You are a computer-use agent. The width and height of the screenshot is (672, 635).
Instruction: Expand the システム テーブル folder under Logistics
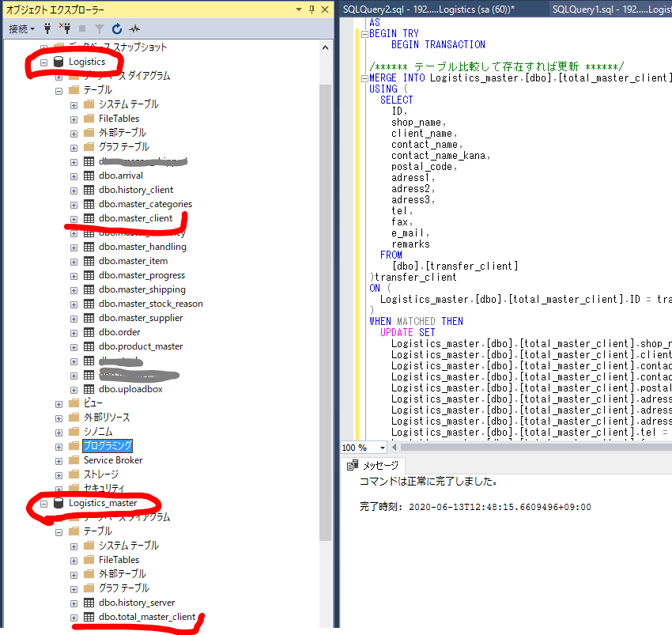tap(74, 105)
